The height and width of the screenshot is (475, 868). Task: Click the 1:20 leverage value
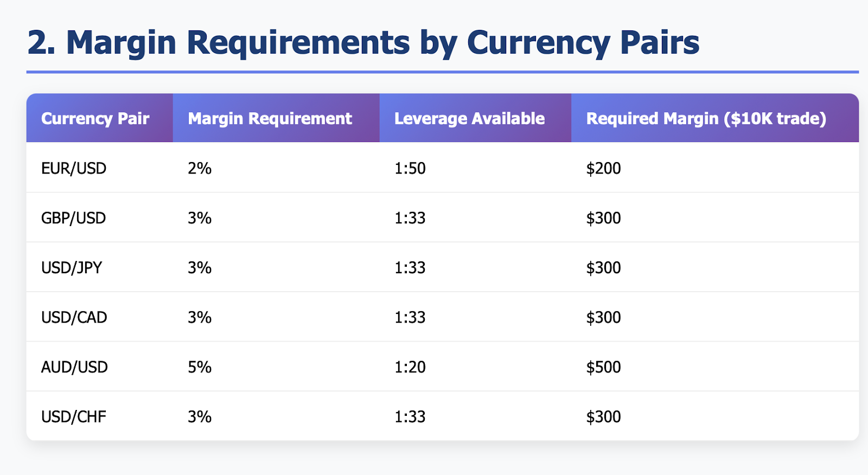(x=410, y=367)
